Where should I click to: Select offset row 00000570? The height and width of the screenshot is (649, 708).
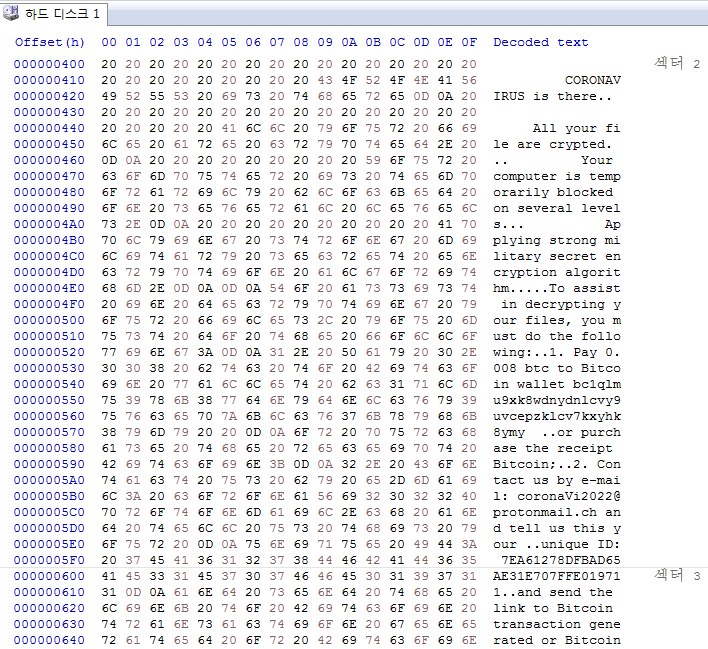(49, 432)
